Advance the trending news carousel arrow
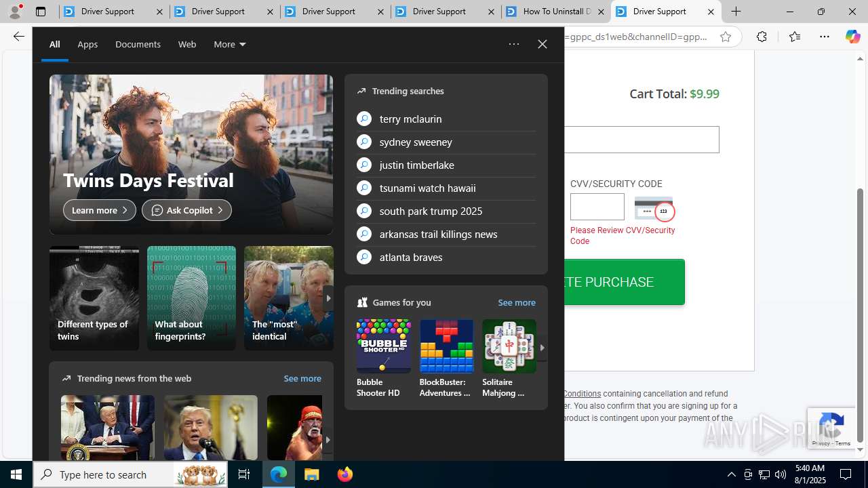The image size is (868, 488). 328,440
